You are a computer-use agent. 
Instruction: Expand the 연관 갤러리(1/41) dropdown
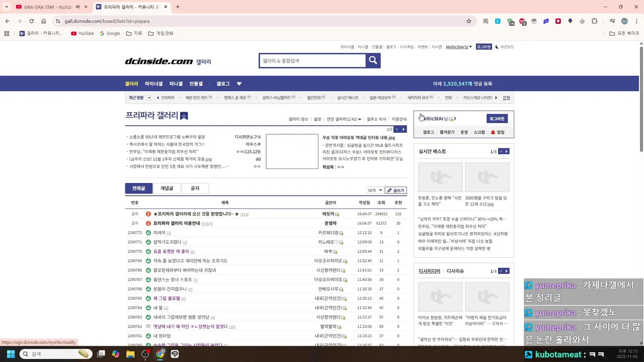click(x=344, y=119)
